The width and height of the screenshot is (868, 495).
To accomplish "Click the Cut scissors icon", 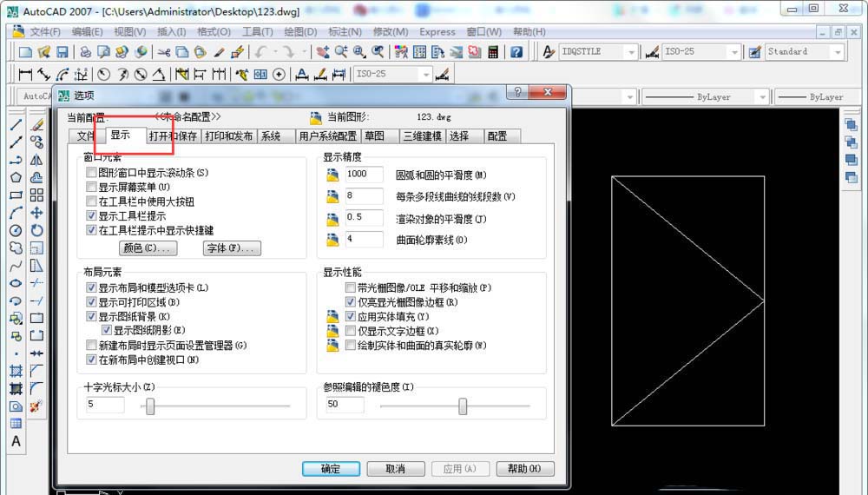I will tap(163, 52).
